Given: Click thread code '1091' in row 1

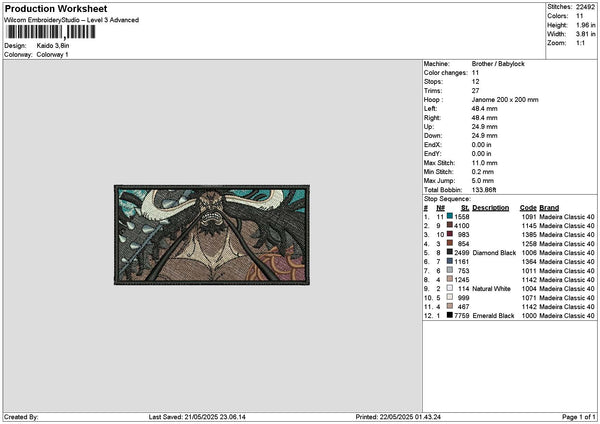Looking at the screenshot, I should click(529, 217).
